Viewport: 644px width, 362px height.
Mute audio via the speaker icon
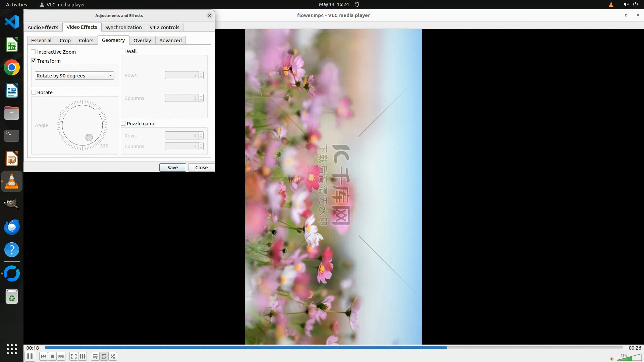(x=612, y=359)
